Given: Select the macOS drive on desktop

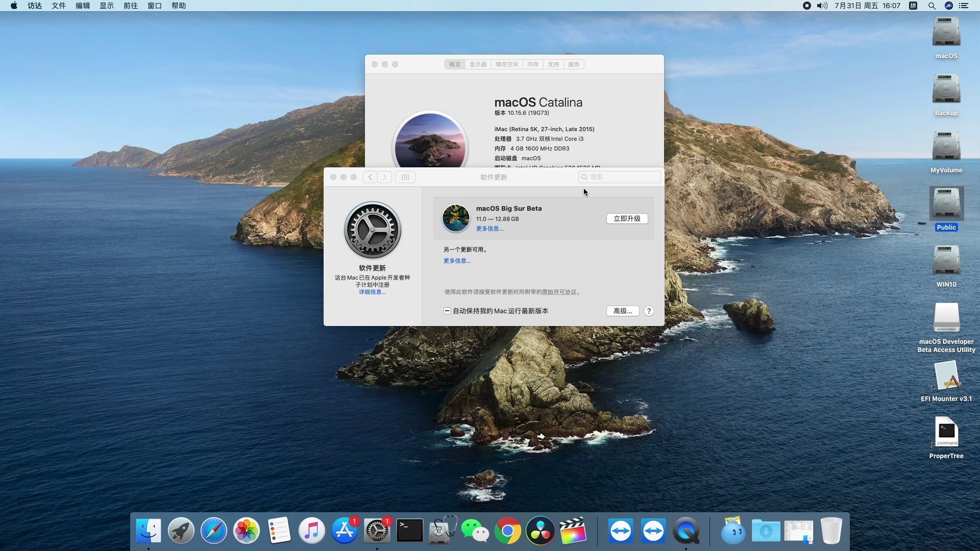Looking at the screenshot, I should (946, 33).
